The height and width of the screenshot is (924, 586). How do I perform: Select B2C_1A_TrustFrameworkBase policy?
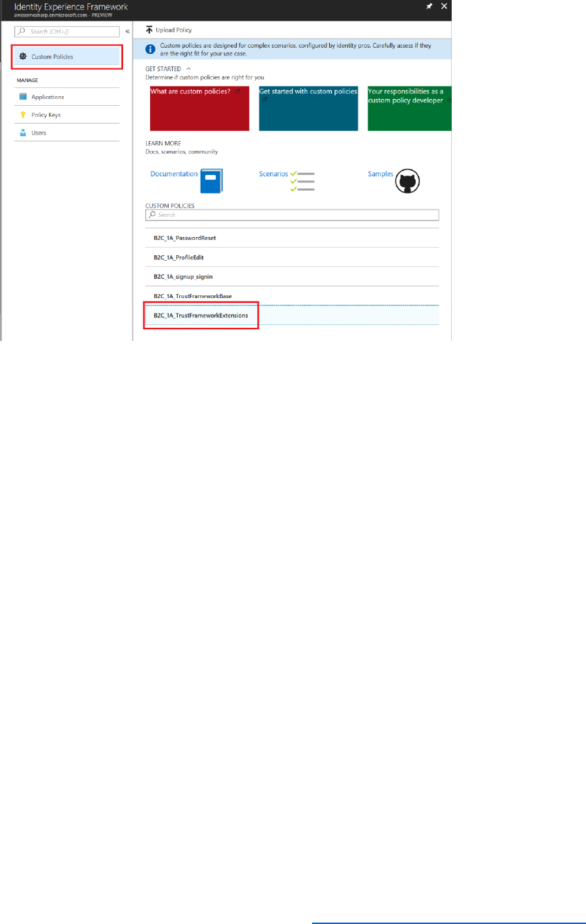click(x=292, y=296)
